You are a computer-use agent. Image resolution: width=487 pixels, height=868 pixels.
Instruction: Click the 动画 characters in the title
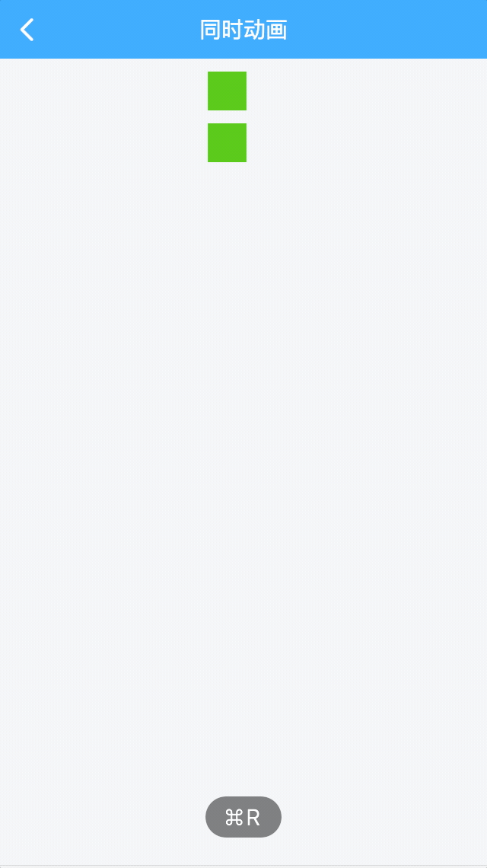pyautogui.click(x=266, y=30)
